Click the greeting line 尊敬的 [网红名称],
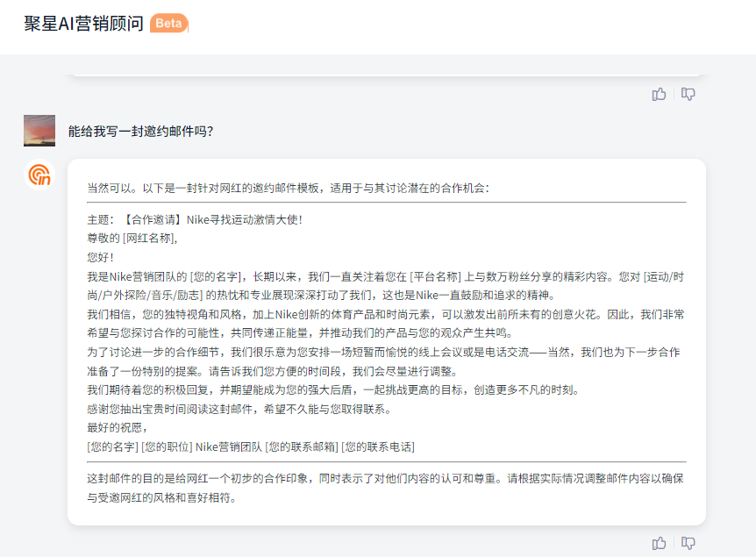Image resolution: width=756 pixels, height=557 pixels. pyautogui.click(x=132, y=239)
